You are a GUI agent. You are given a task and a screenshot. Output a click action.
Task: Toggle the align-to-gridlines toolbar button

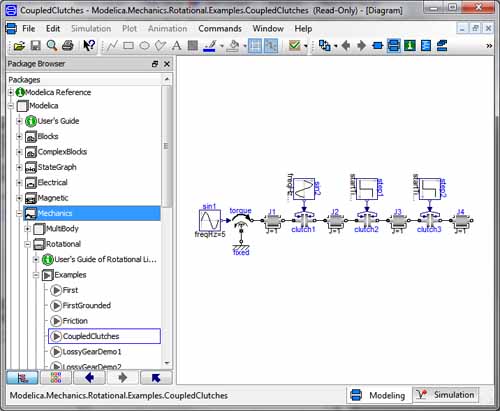(x=271, y=46)
